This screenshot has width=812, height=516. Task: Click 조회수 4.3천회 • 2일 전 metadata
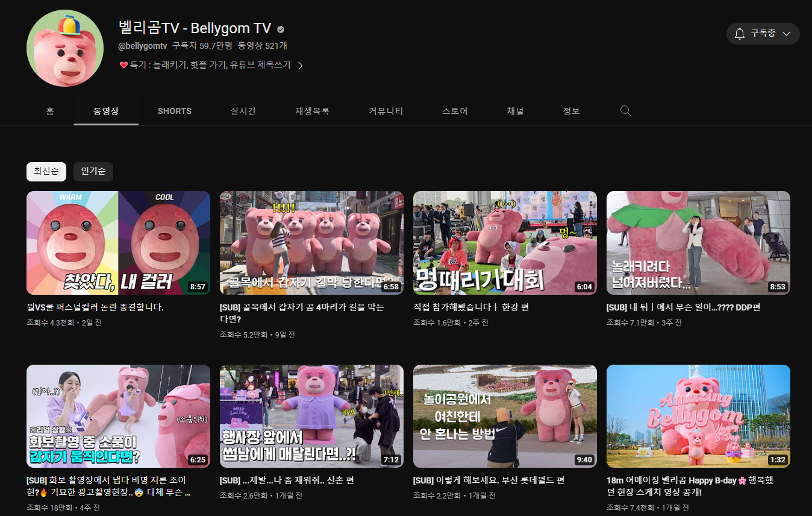pyautogui.click(x=64, y=323)
